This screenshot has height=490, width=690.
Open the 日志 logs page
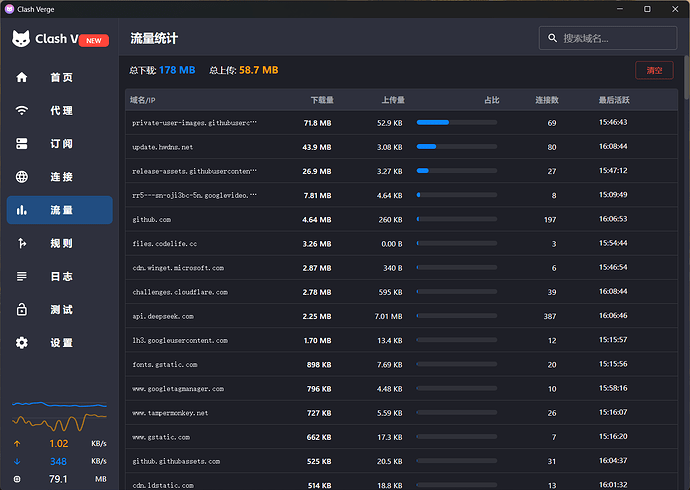click(x=59, y=276)
